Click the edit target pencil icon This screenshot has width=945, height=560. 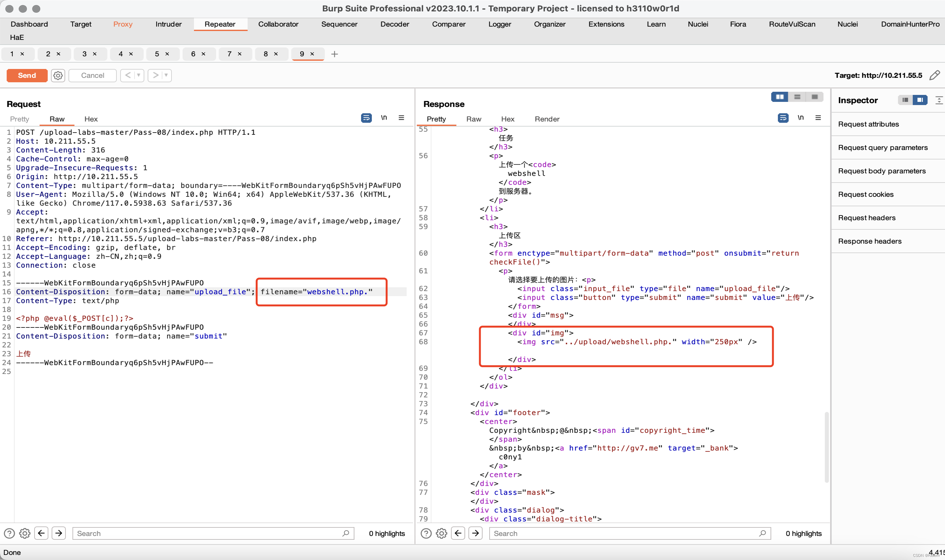(934, 76)
